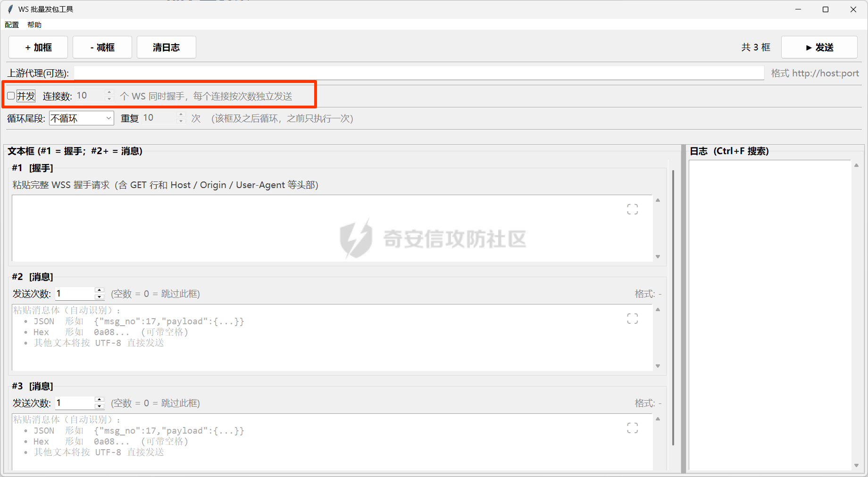Click the text boxes panel vertical scrollbar
The height and width of the screenshot is (477, 868).
coord(673,307)
